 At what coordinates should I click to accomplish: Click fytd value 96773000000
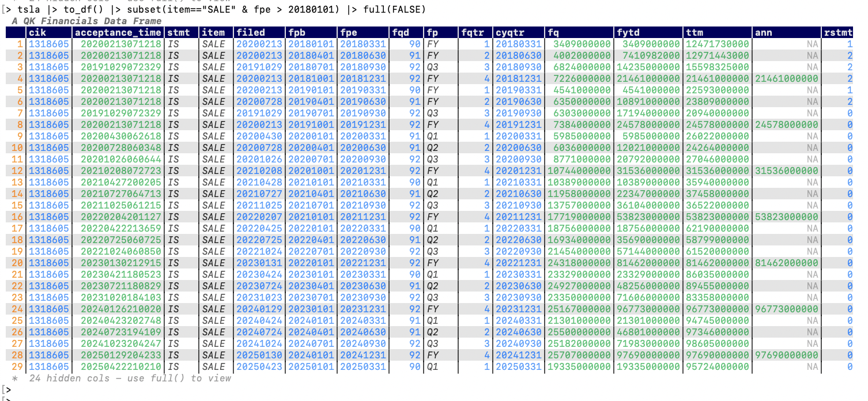coord(648,309)
